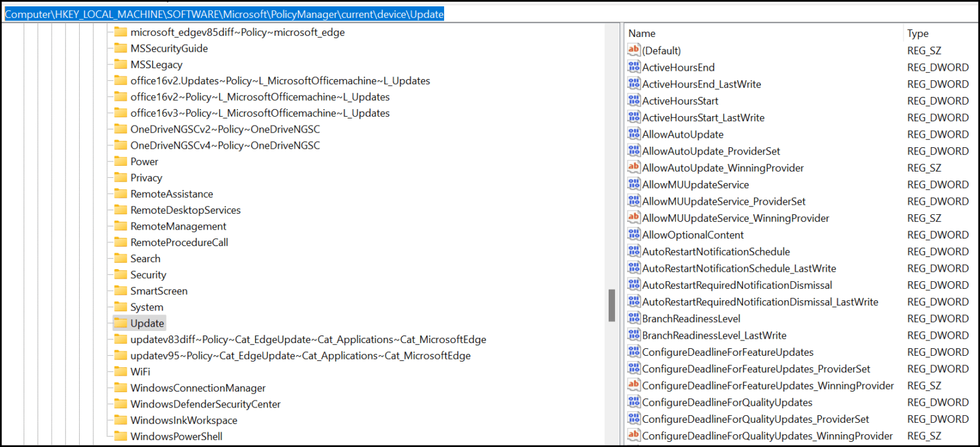Click the DWORD icon next to ActiveHoursEnd
Image resolution: width=980 pixels, height=447 pixels.
pos(634,66)
